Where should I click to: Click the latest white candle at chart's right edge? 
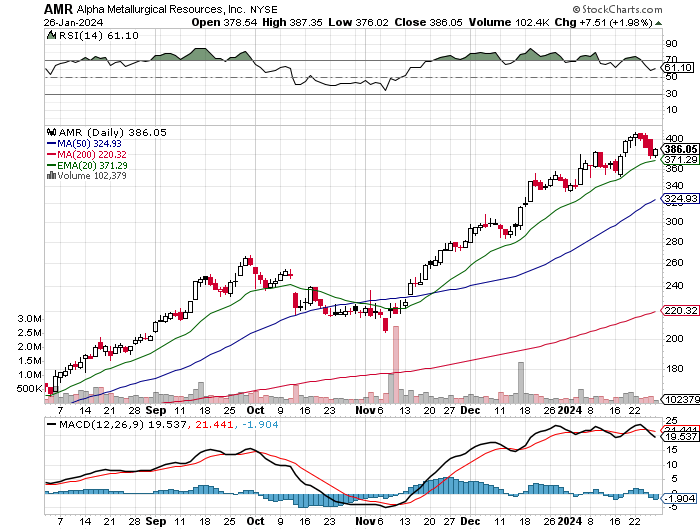pyautogui.click(x=655, y=152)
